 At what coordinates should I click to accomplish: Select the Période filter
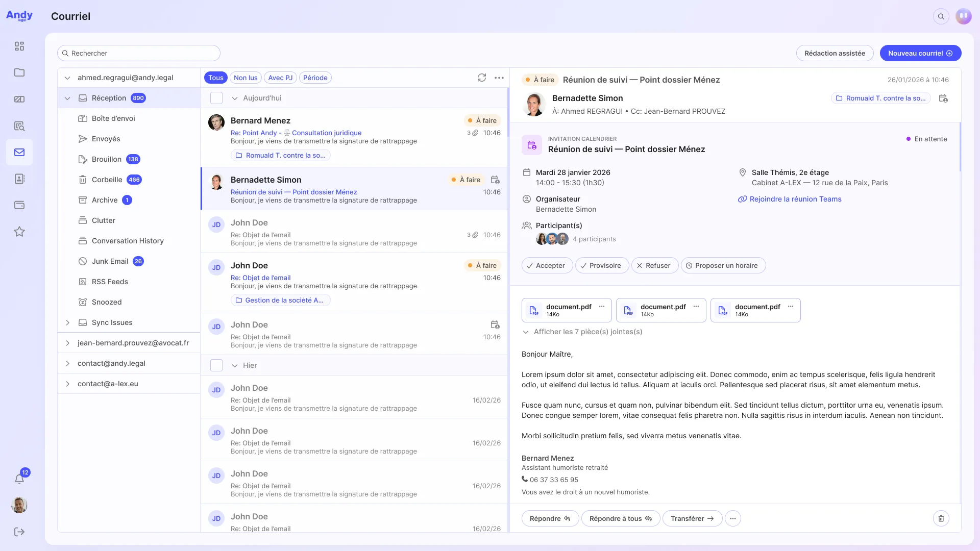coord(315,78)
